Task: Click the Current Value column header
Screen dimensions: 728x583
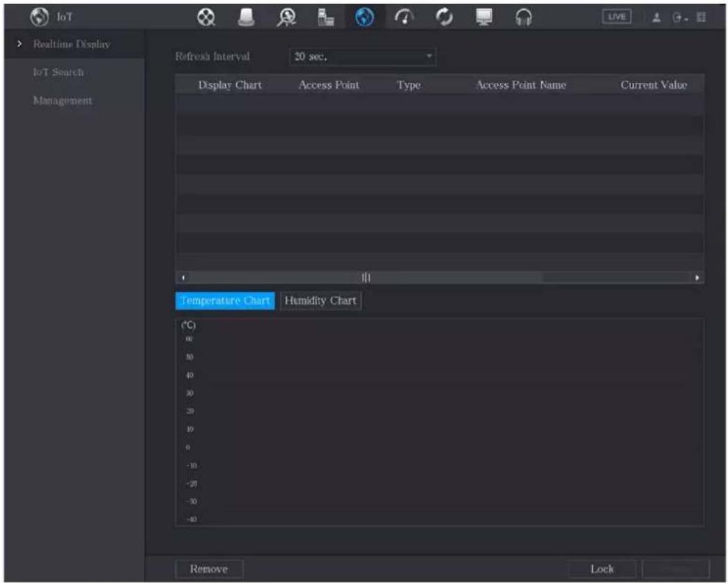Action: coord(653,85)
